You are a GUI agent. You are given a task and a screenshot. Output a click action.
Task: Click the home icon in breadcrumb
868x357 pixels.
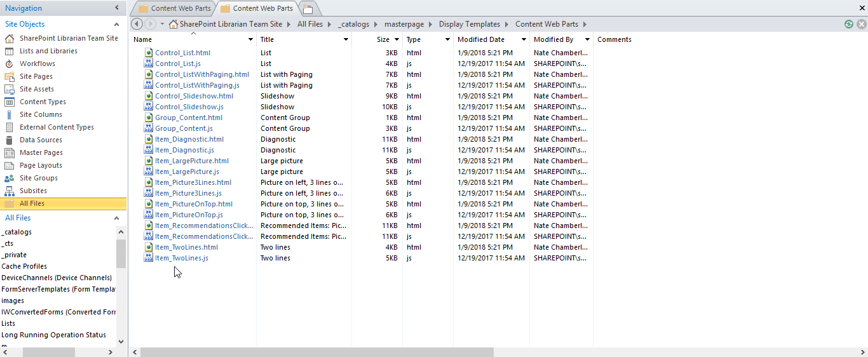point(173,24)
